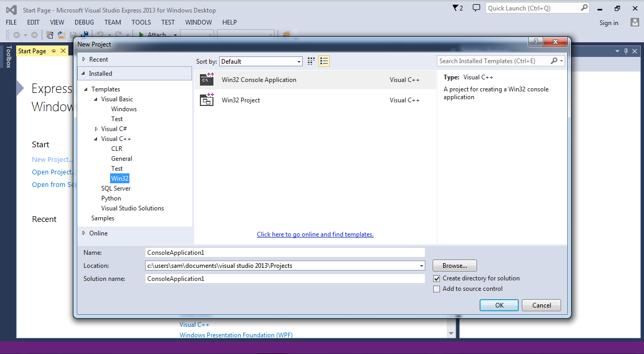This screenshot has width=644, height=354.
Task: Click the Open File toolbar icon
Action: (x=62, y=35)
